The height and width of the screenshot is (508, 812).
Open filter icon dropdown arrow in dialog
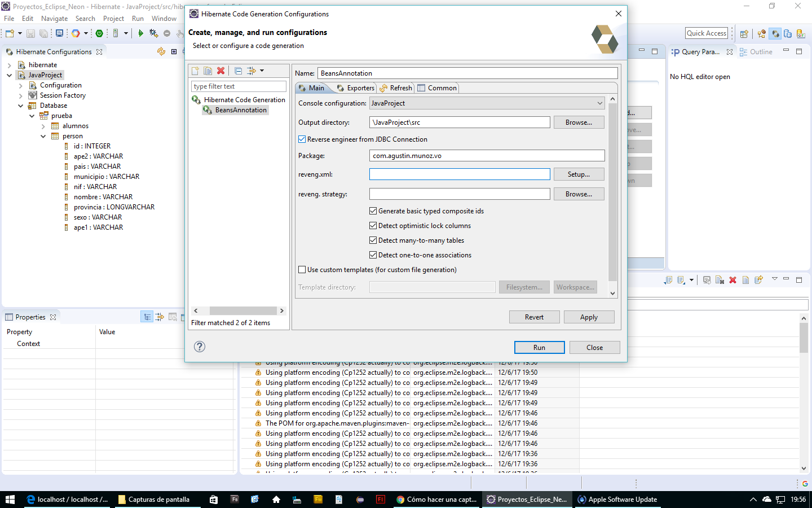262,71
